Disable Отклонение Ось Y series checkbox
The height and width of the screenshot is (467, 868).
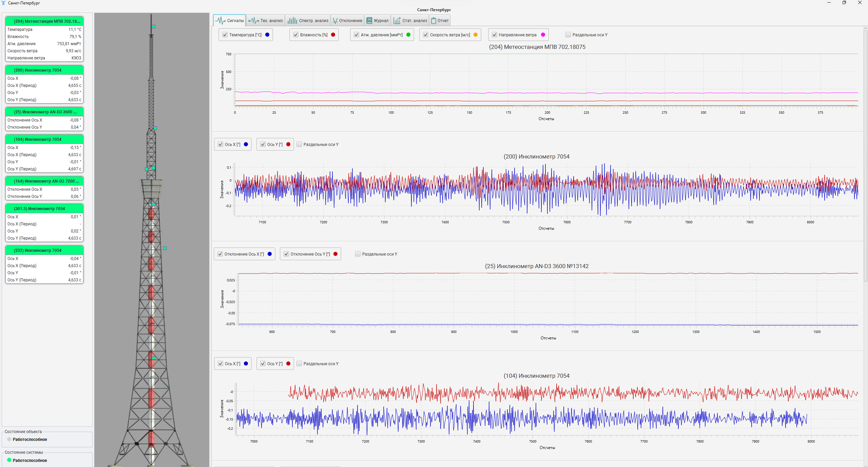(286, 254)
